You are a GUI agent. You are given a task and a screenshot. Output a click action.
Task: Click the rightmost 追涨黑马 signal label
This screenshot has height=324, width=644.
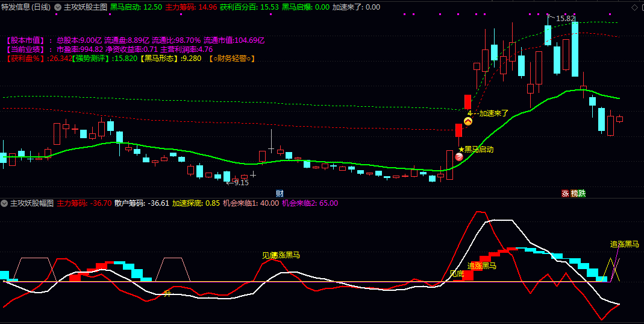point(624,244)
